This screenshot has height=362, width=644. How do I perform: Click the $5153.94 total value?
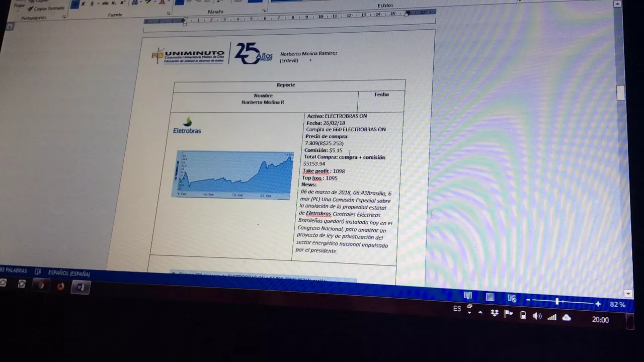[314, 164]
